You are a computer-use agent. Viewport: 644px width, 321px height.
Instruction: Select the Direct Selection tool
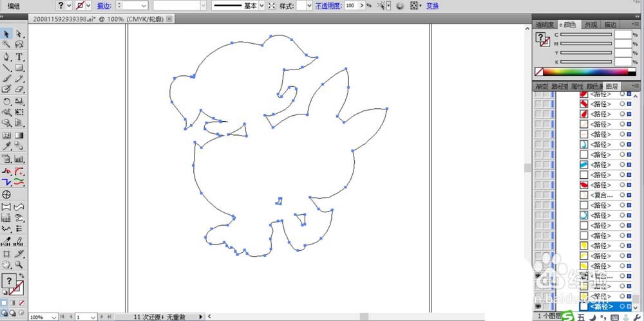coord(19,33)
